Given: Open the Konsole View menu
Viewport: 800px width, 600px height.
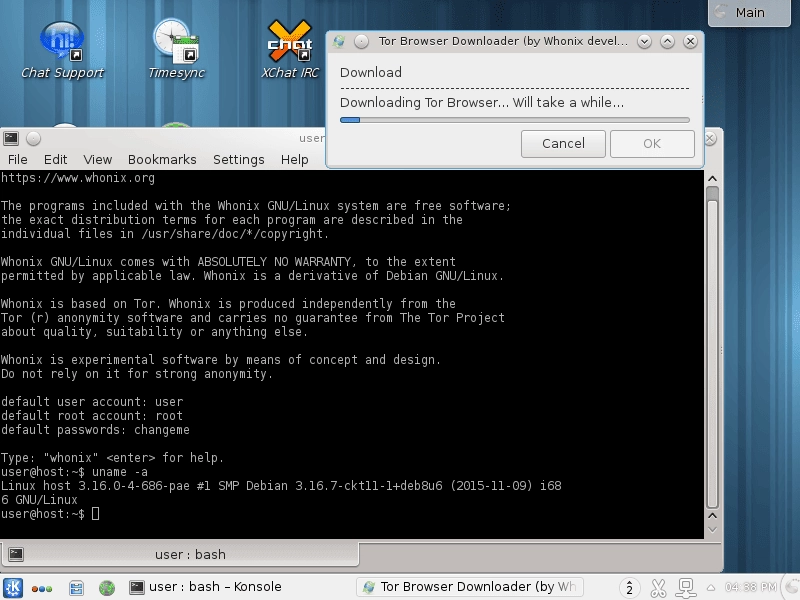Looking at the screenshot, I should (97, 160).
